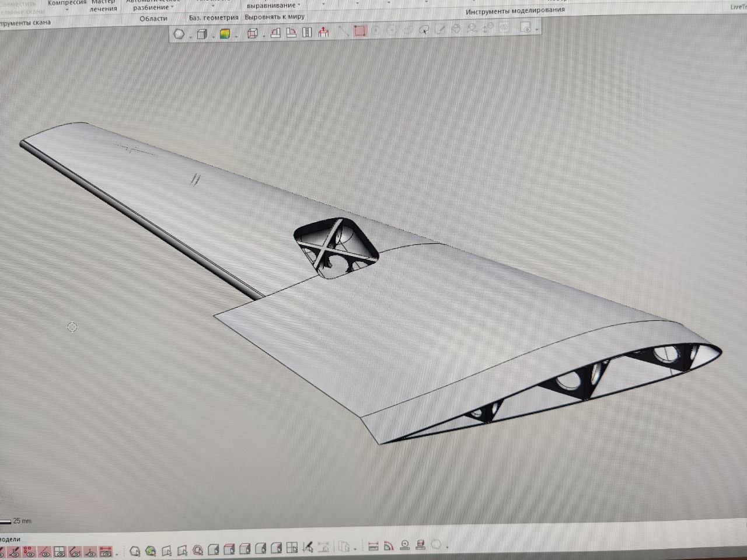
Task: Click the green mesh selection filter icon
Action: click(151, 549)
